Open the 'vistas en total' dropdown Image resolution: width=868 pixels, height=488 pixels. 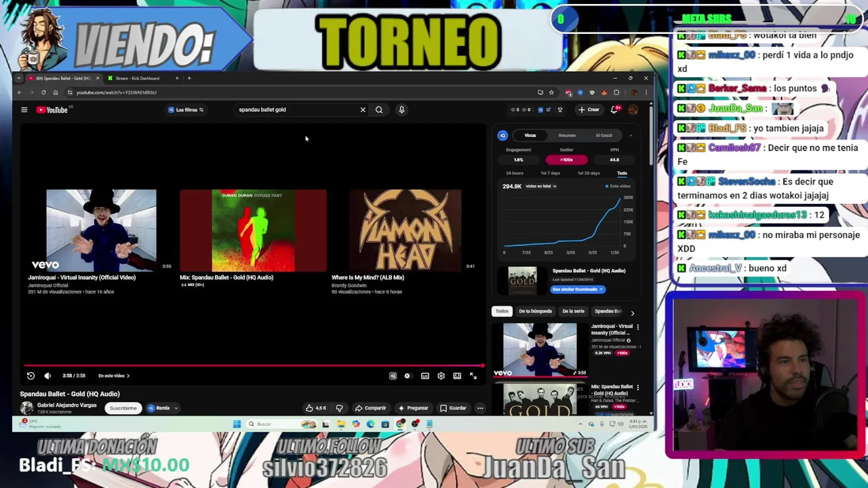(540, 186)
